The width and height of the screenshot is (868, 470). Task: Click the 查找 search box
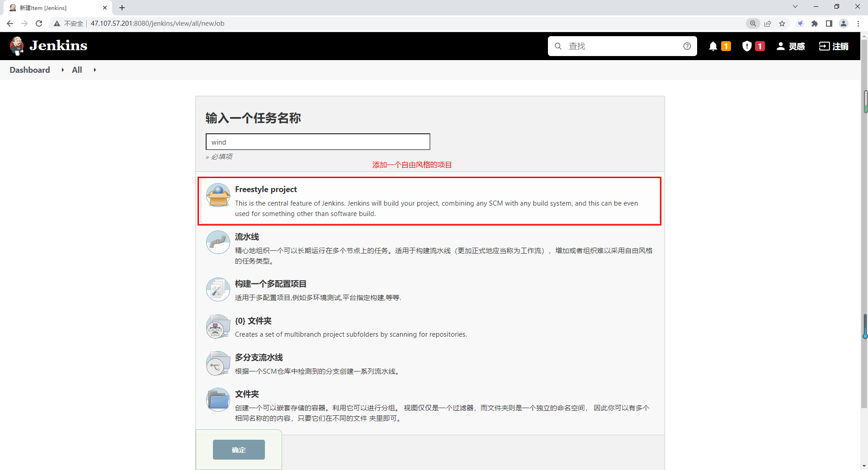(x=622, y=46)
